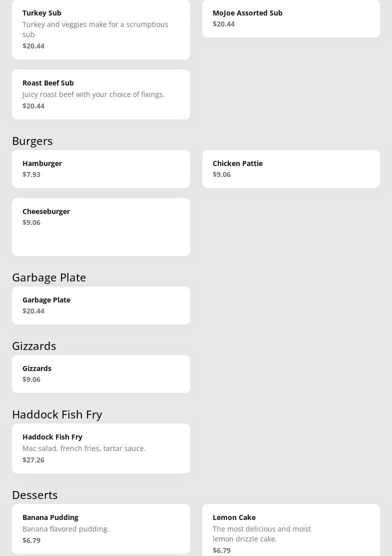Click the Gizzards section heading

[x=34, y=346]
